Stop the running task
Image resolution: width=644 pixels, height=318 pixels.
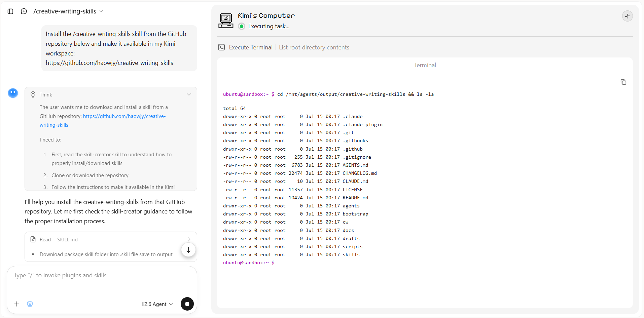click(187, 304)
